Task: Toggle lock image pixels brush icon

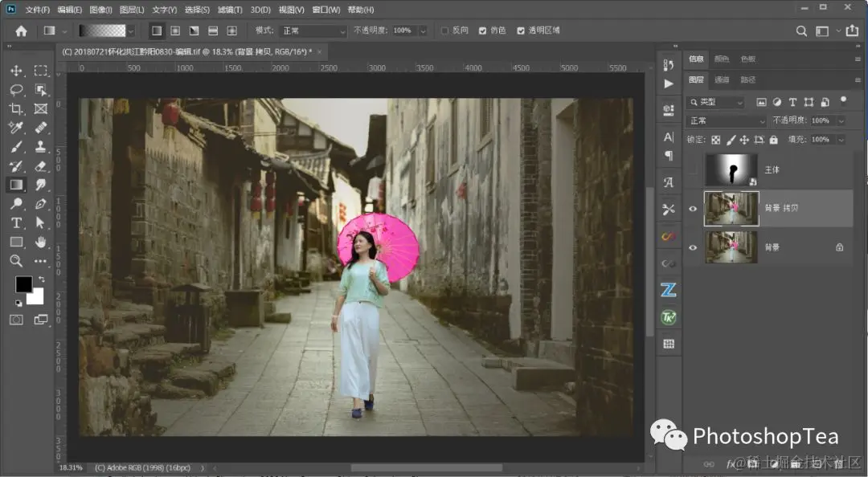Action: point(731,140)
